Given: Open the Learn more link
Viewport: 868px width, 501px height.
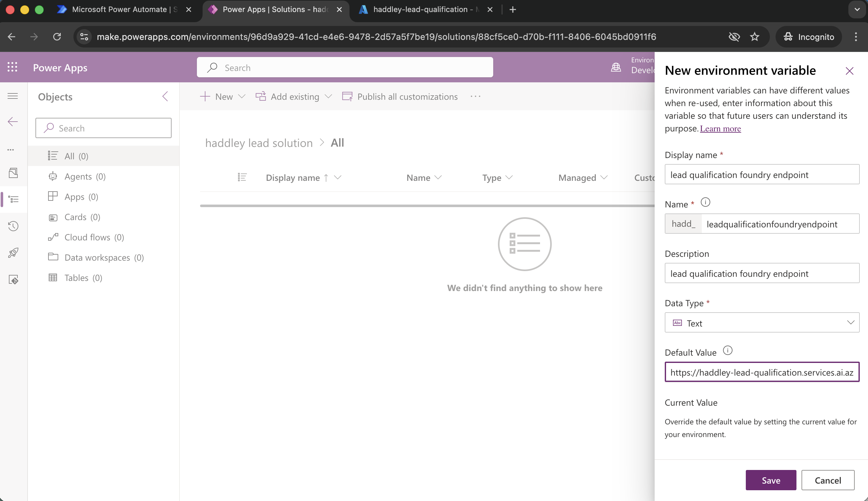Looking at the screenshot, I should (720, 128).
